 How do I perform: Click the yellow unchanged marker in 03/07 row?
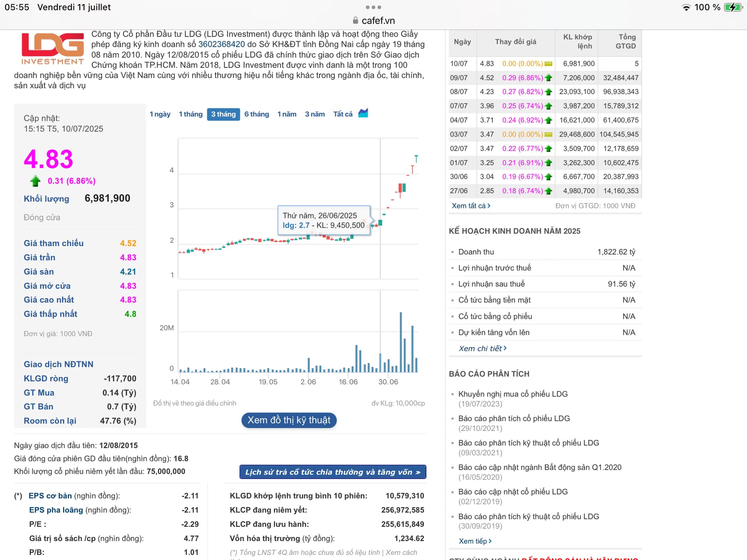tap(549, 135)
